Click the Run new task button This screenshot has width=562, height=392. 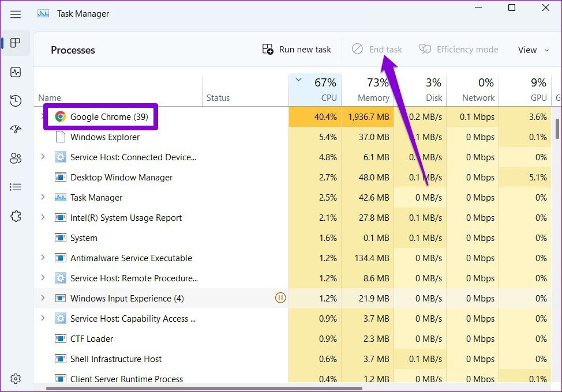297,50
